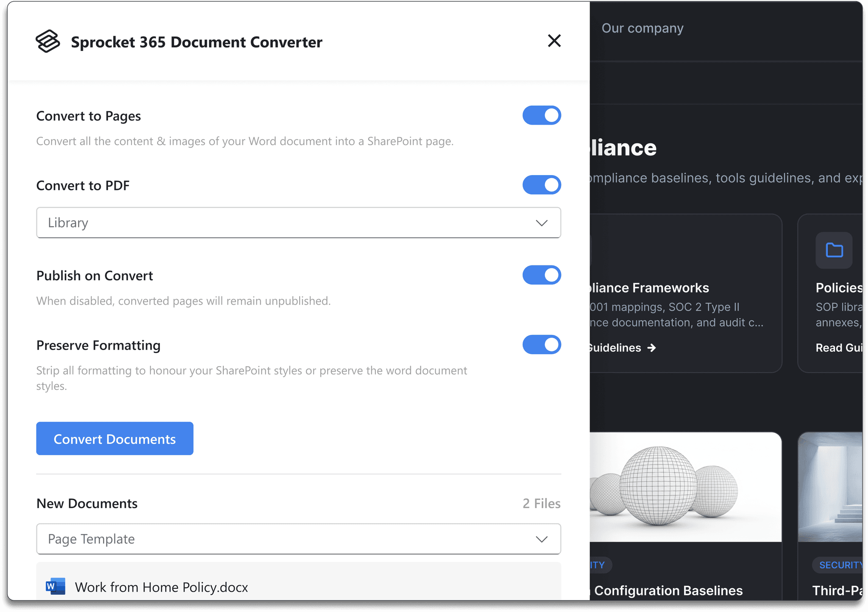Click the Publish on Convert label
This screenshot has height=612, width=868.
95,275
